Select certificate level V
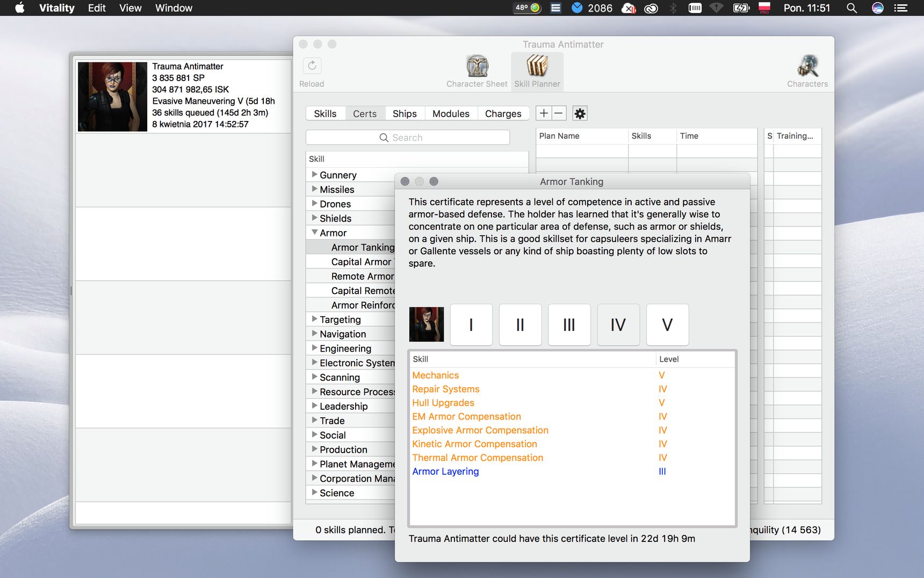924x578 pixels. [x=667, y=325]
